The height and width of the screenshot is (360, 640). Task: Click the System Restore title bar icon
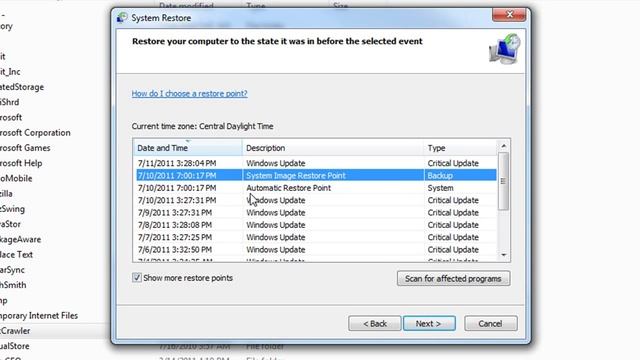coord(122,18)
